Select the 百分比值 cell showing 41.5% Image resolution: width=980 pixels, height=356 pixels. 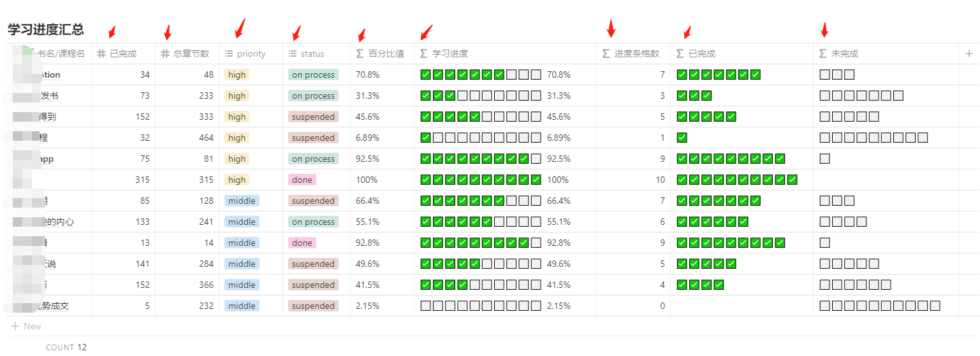tap(382, 285)
